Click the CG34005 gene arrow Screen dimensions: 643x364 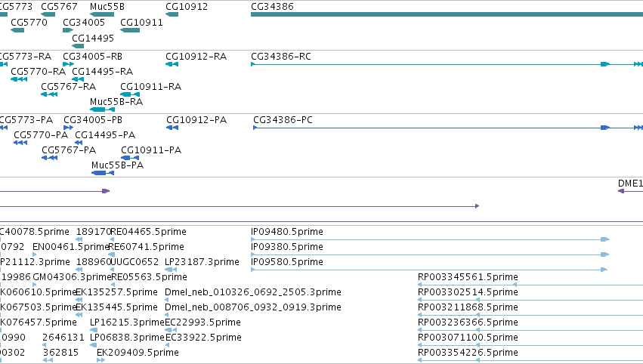click(68, 30)
